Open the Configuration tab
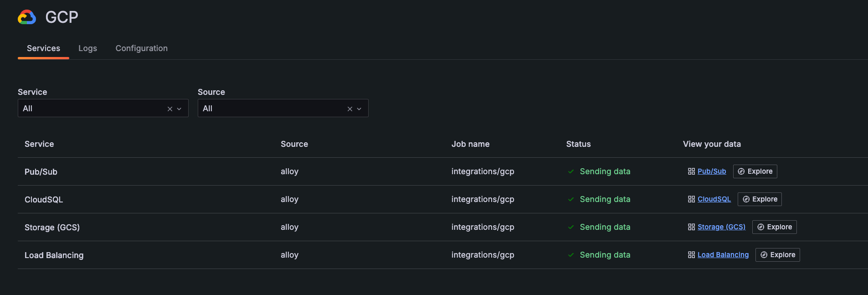The image size is (868, 295). pyautogui.click(x=141, y=48)
